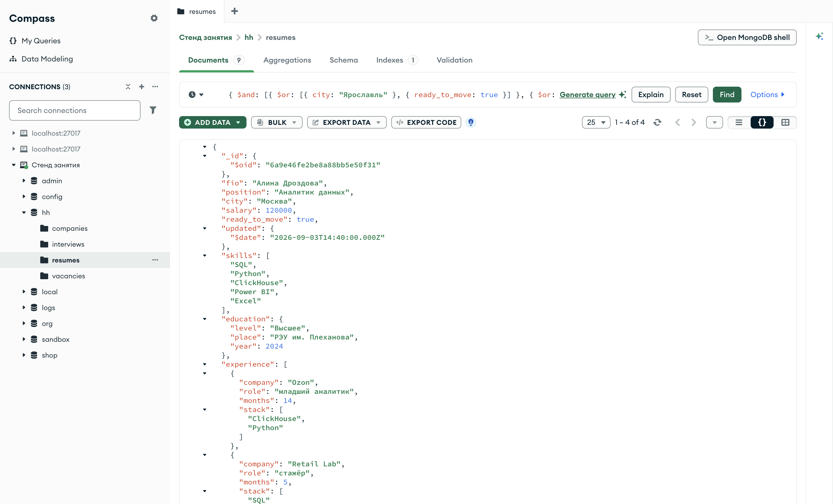Switch to list view

[739, 122]
